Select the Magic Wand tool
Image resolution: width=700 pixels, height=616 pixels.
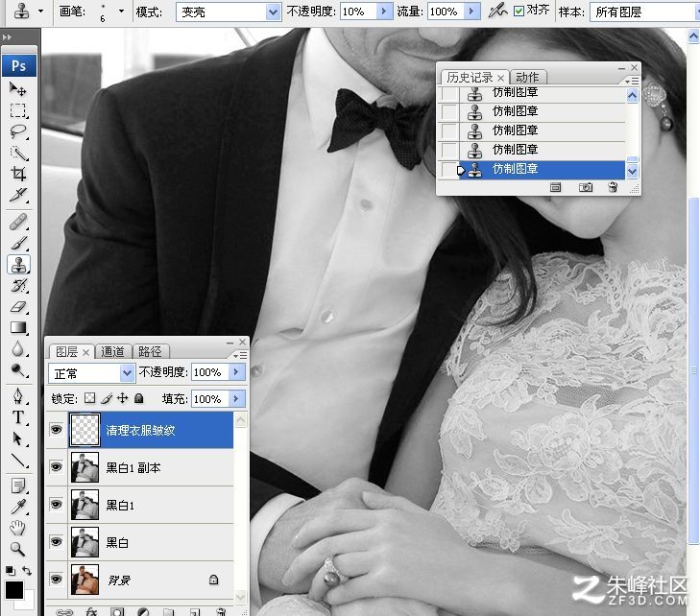[x=18, y=153]
